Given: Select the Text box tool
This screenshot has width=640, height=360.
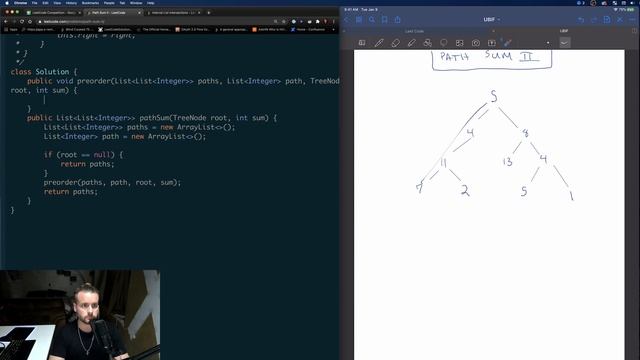Looking at the screenshot, I should [492, 42].
